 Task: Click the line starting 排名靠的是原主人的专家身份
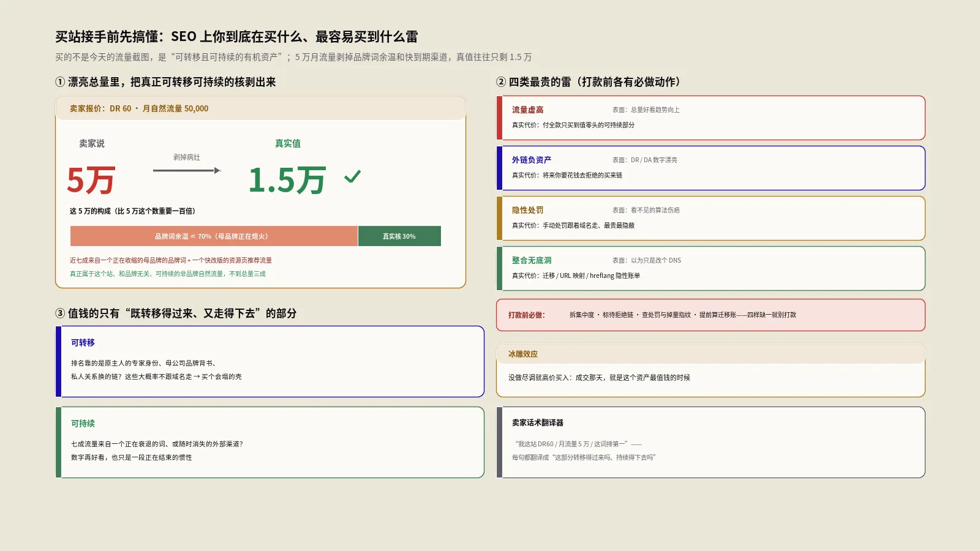click(x=144, y=363)
